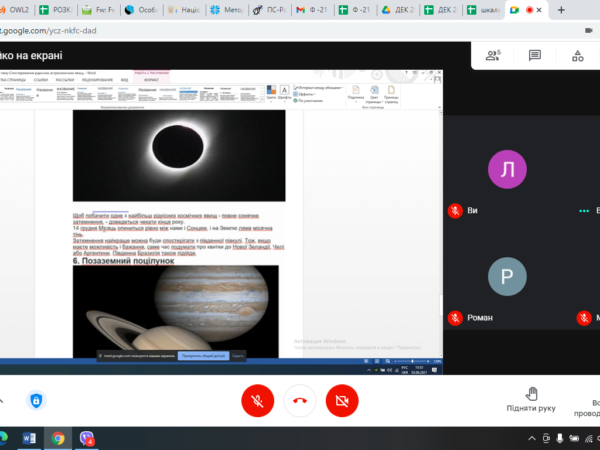
Task: Open Viber from the Windows taskbar
Action: point(88,438)
